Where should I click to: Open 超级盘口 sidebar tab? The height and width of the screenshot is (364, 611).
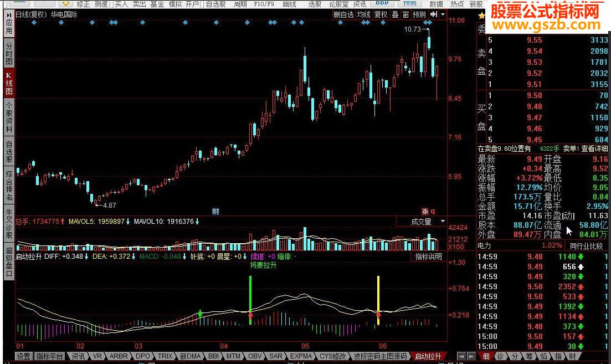pos(9,262)
